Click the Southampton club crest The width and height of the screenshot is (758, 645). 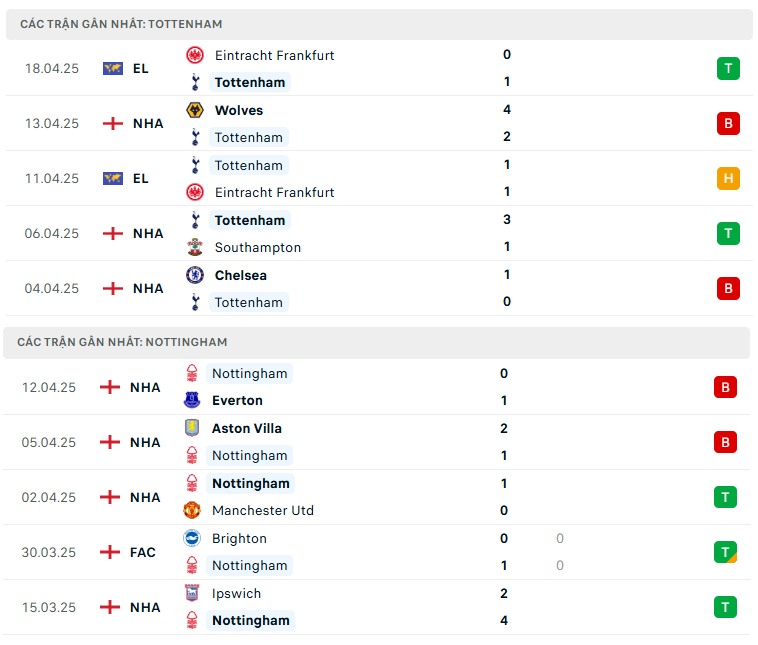tap(195, 247)
